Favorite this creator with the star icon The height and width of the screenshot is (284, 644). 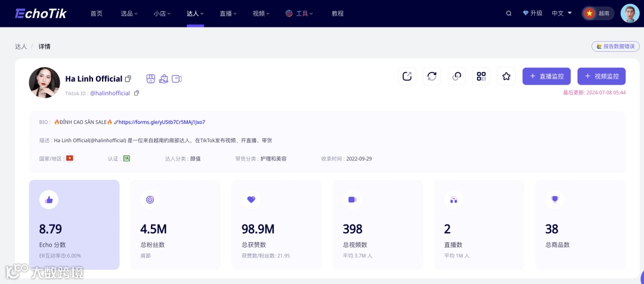coord(506,76)
